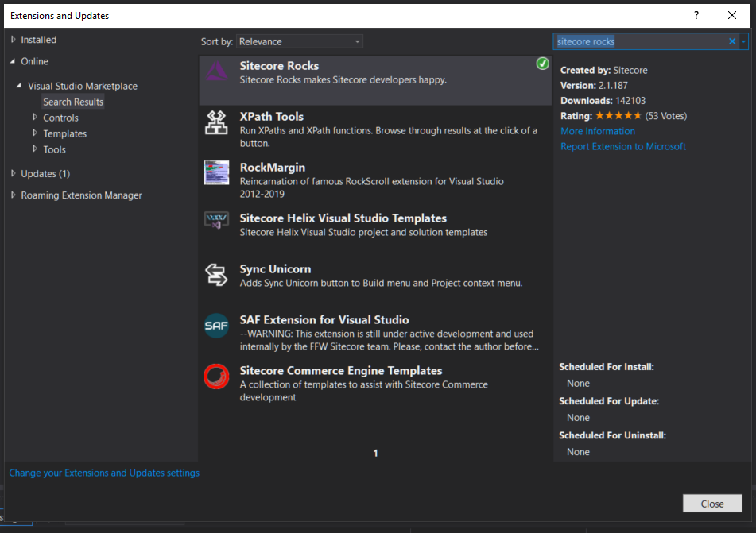This screenshot has width=756, height=533.
Task: Click the Sync Unicorn extension icon
Action: (x=216, y=275)
